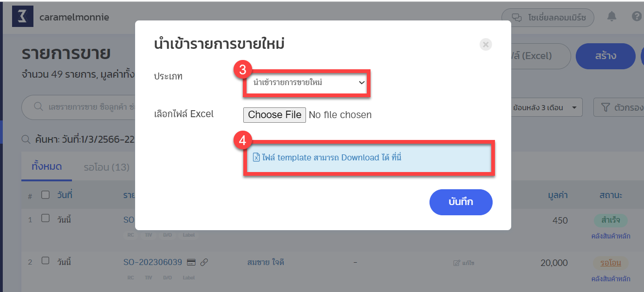The image size is (644, 292).
Task: Click the search magnifier icon in search box
Action: click(39, 107)
